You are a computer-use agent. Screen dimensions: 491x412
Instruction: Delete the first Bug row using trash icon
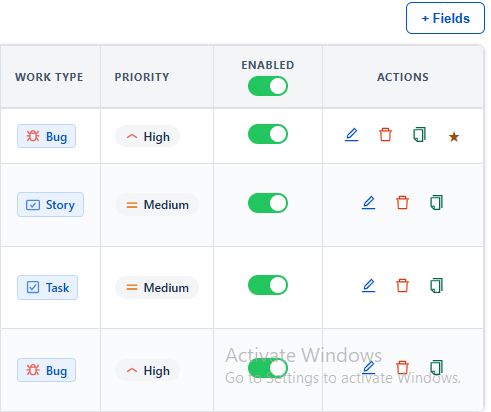point(385,135)
